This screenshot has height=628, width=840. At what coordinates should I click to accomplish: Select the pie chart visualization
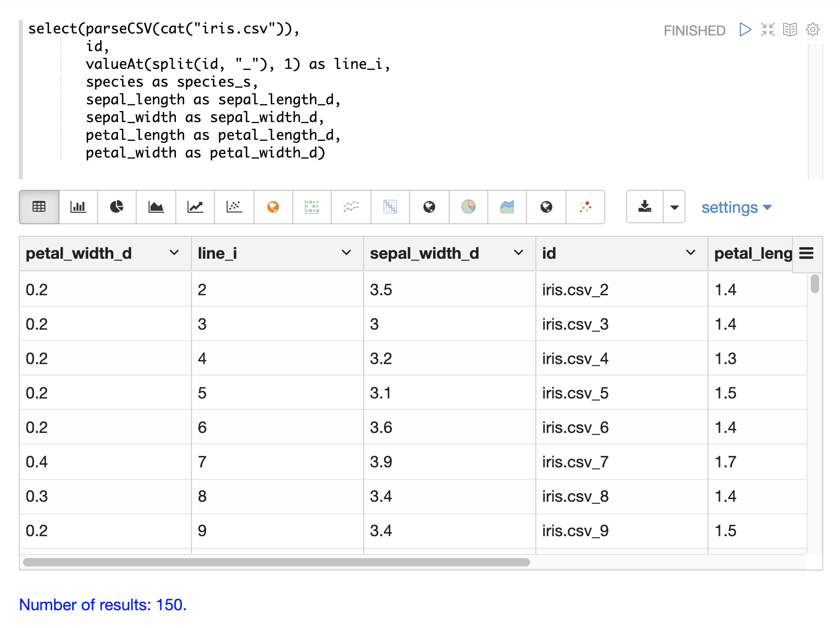[117, 207]
